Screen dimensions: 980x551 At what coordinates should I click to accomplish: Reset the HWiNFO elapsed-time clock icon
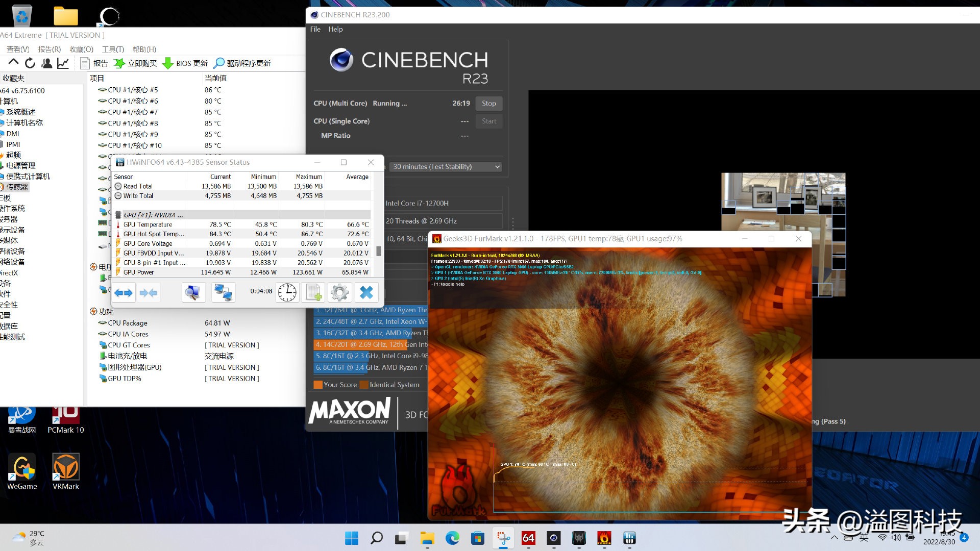[287, 292]
